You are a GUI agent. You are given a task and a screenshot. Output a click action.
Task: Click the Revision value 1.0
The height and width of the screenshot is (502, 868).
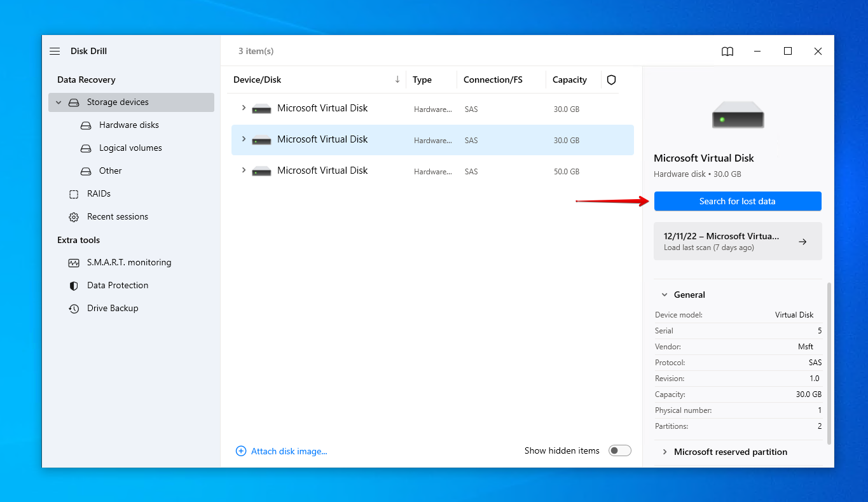(x=815, y=379)
